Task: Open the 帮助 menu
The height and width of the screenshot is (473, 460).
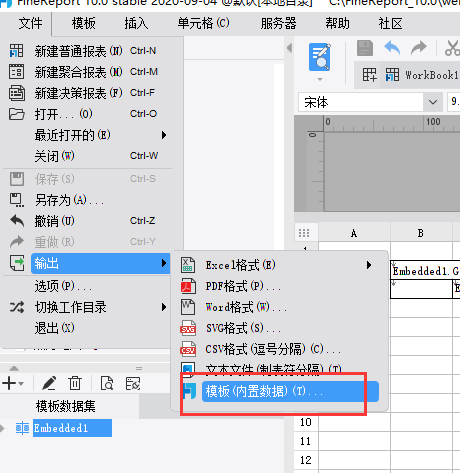Action: pyautogui.click(x=337, y=24)
